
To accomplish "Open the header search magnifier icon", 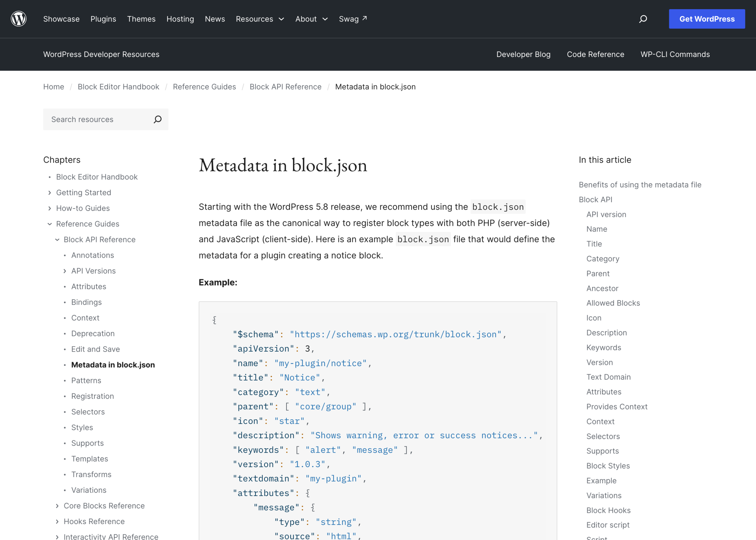I will point(643,19).
